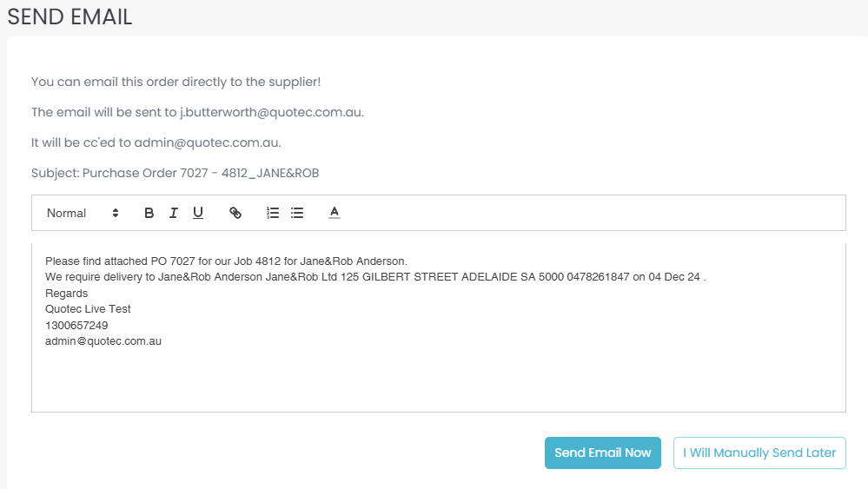Click the 'Quotec Live Test' signature line

pos(88,309)
